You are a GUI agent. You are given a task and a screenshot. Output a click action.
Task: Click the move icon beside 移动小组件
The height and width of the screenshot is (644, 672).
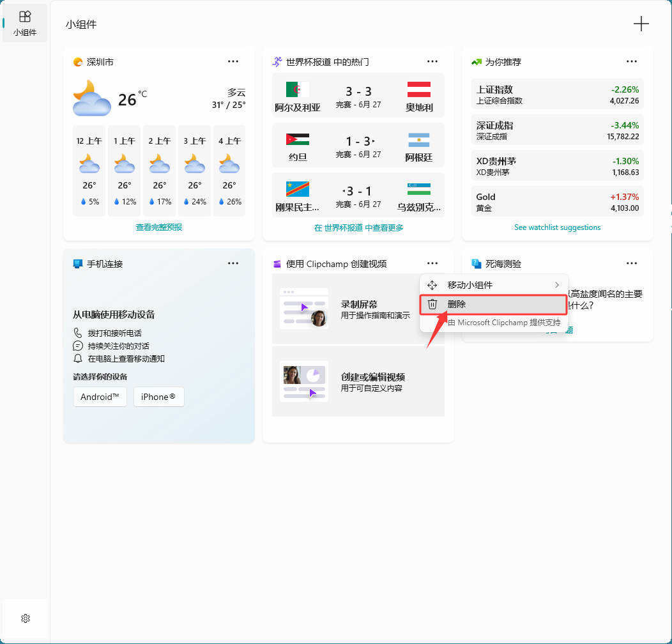click(x=432, y=285)
